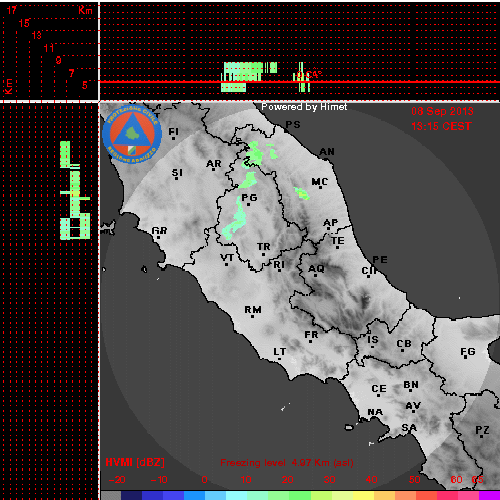The width and height of the screenshot is (500, 500).
Task: Click the 'CB' city label on the map
Action: pos(404,344)
